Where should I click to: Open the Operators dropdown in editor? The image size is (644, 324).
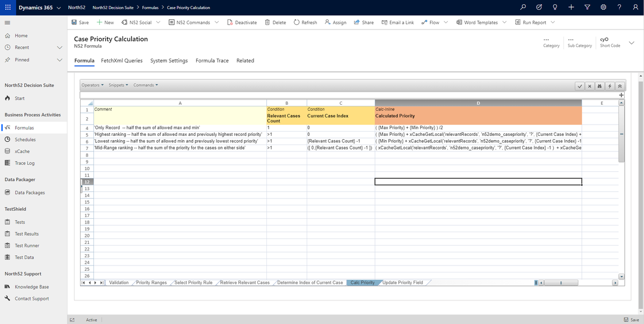coord(92,85)
